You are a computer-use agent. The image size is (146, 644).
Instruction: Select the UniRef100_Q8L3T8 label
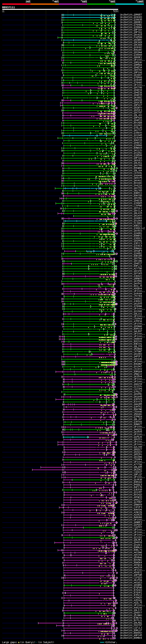click(131, 347)
